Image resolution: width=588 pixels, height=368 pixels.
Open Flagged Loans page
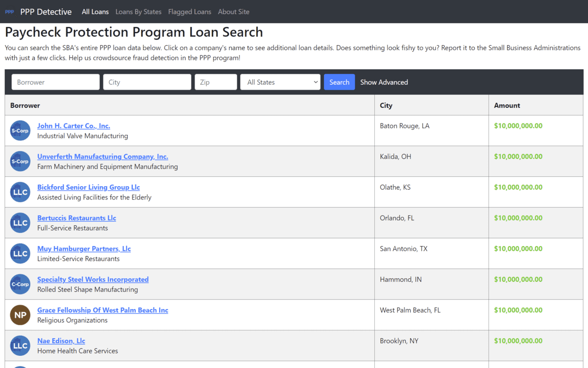tap(190, 12)
